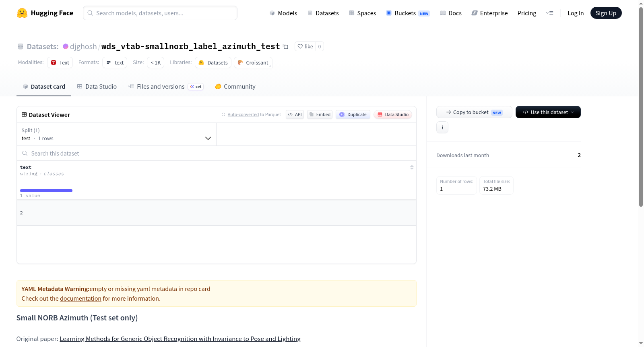Viewport: 644px width, 347px height.
Task: Focus the Search this dataset field
Action: coord(217,154)
